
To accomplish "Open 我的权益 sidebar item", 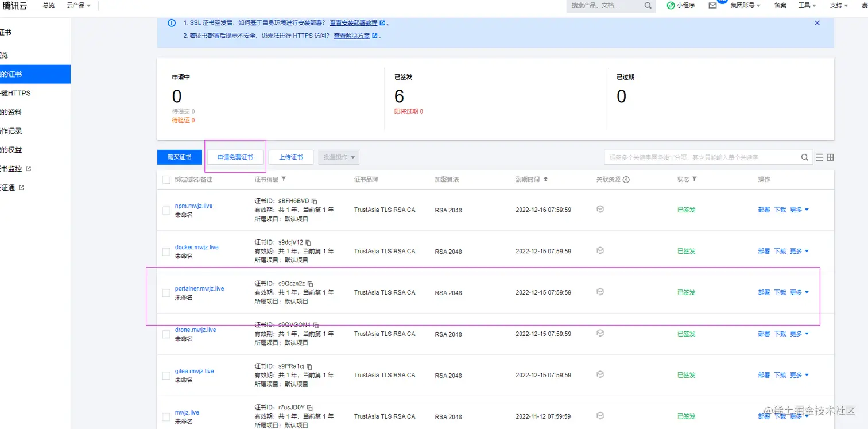I will pos(35,150).
